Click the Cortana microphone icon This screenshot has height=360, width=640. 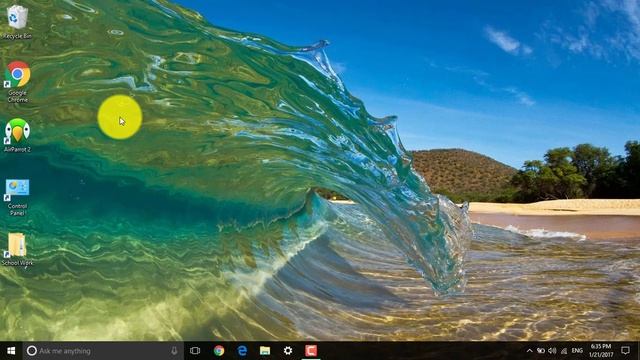point(174,351)
